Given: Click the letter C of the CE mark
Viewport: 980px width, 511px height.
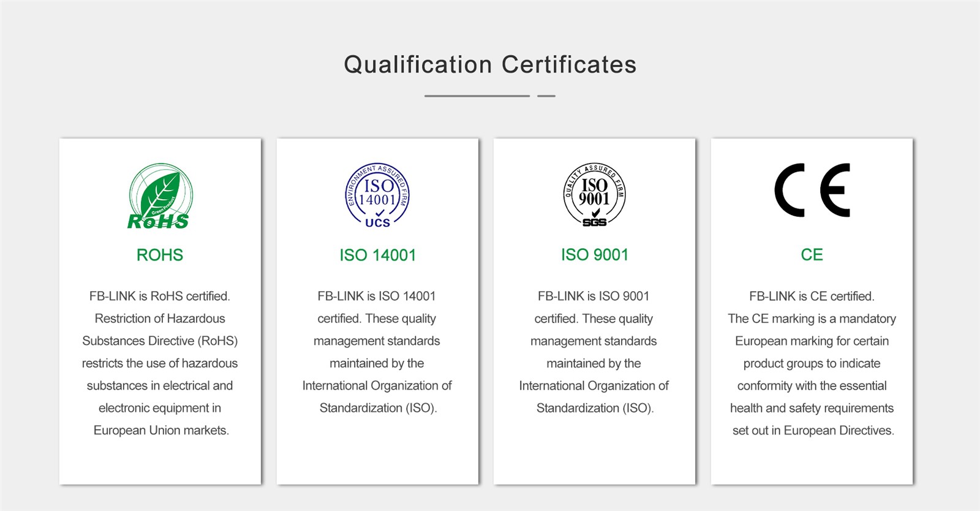Looking at the screenshot, I should 790,190.
